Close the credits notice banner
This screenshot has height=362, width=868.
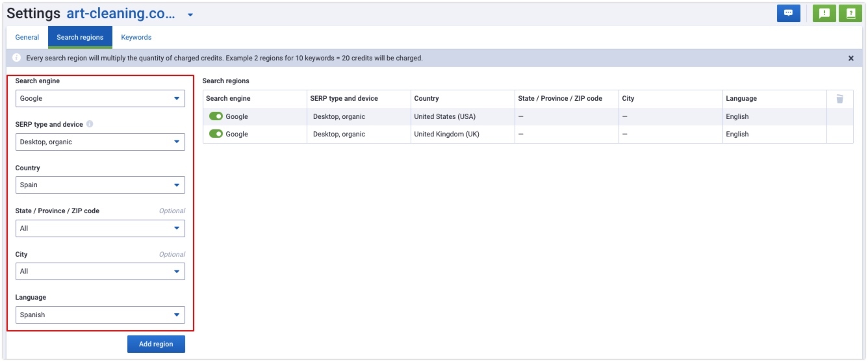click(x=851, y=58)
